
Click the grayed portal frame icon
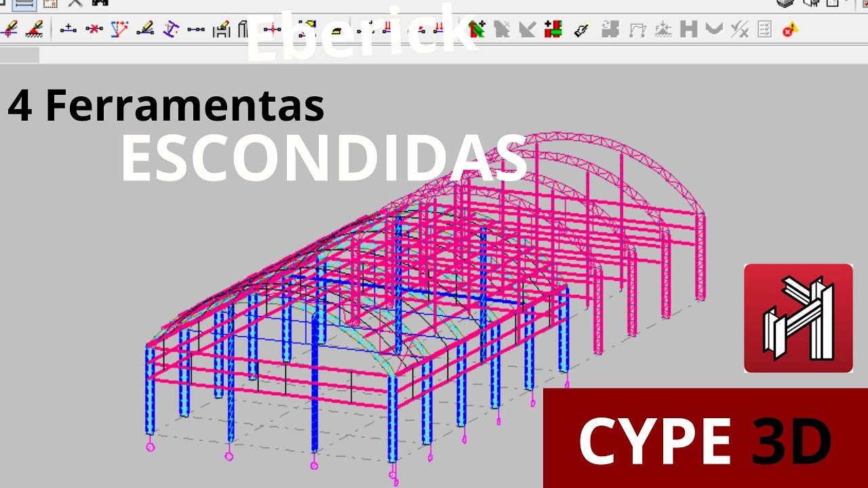[x=637, y=29]
